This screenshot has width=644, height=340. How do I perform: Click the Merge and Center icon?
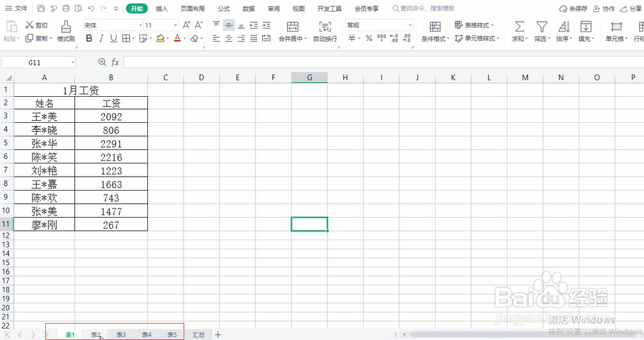292,27
